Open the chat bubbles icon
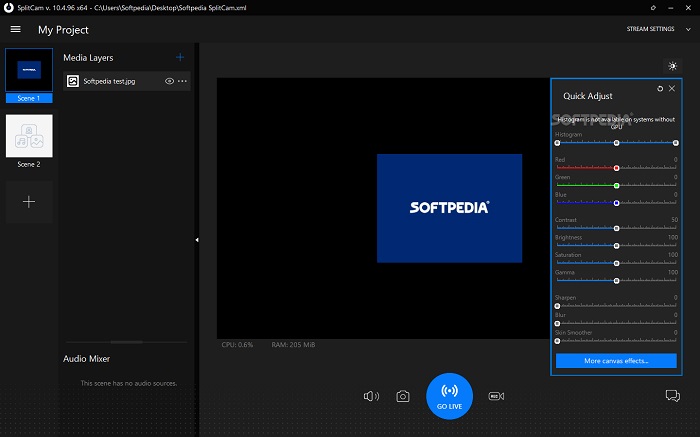This screenshot has height=437, width=700. 673,395
